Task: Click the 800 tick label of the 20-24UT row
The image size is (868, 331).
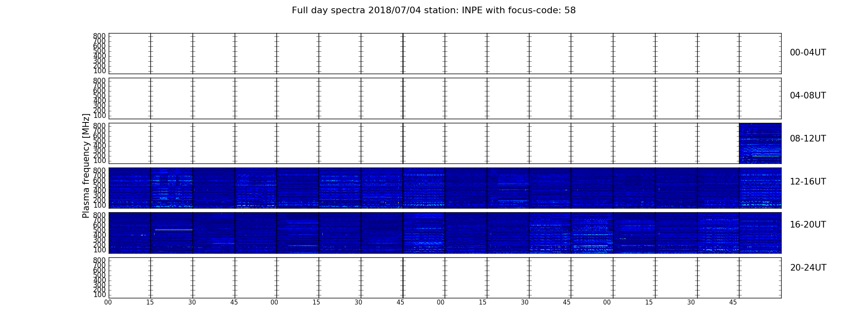Action: (x=100, y=260)
